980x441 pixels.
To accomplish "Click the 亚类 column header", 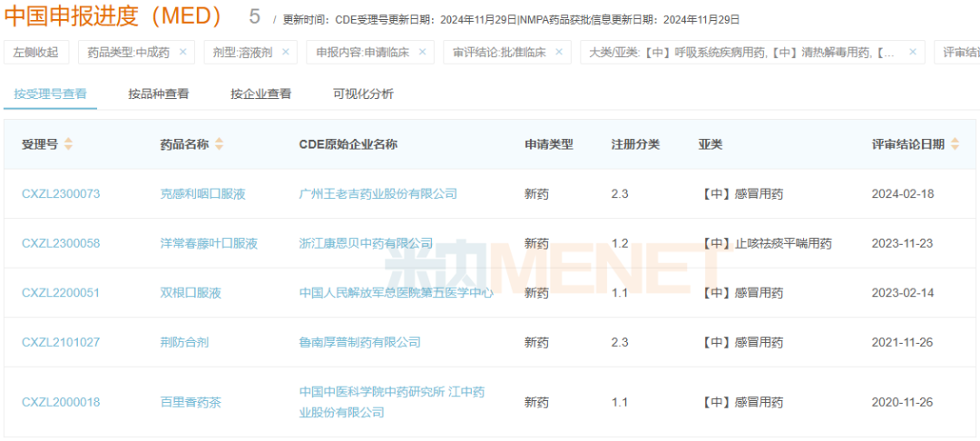I will pyautogui.click(x=710, y=144).
